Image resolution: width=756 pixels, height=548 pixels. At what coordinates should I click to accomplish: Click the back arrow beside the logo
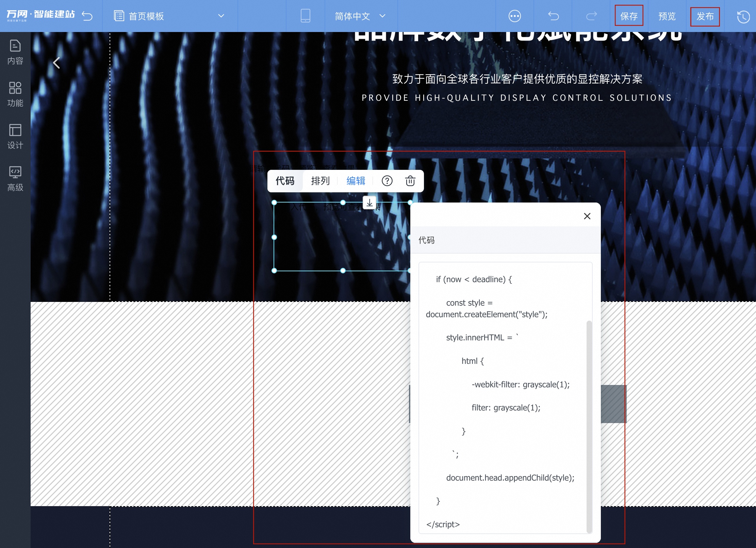(87, 16)
